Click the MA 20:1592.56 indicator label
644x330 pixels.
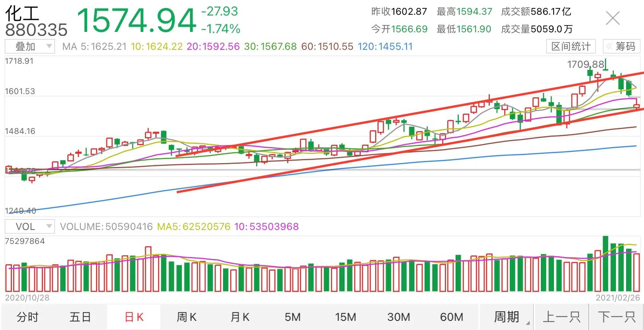213,47
